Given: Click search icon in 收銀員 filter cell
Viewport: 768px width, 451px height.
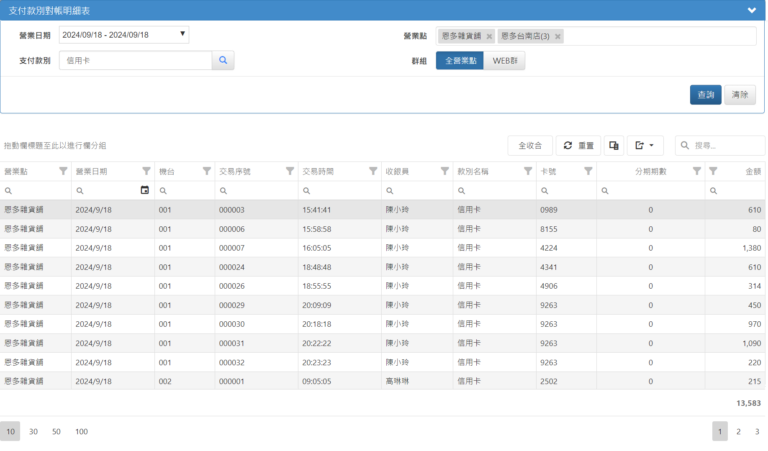Looking at the screenshot, I should tap(390, 190).
